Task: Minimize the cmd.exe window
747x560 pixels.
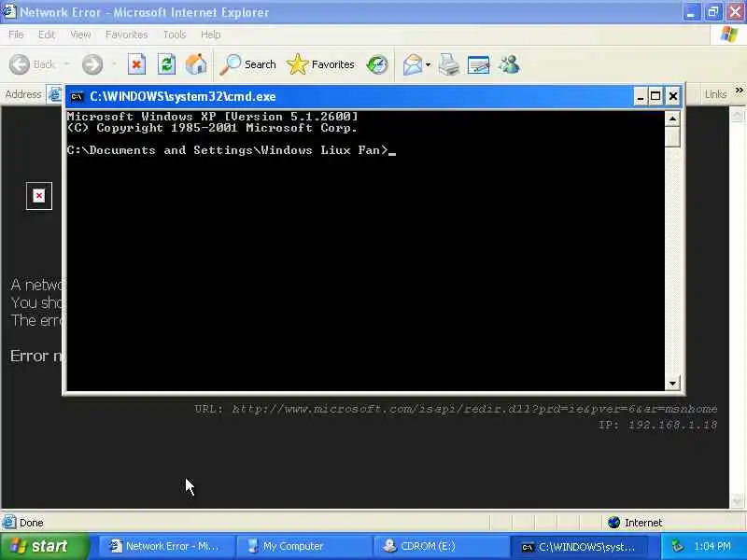Action: [641, 97]
